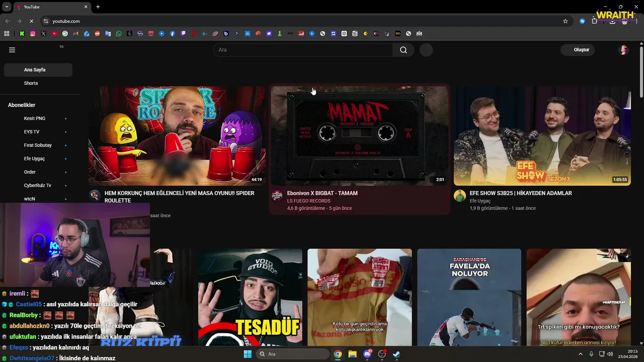Open the tab search dropdown arrow

tap(7, 7)
